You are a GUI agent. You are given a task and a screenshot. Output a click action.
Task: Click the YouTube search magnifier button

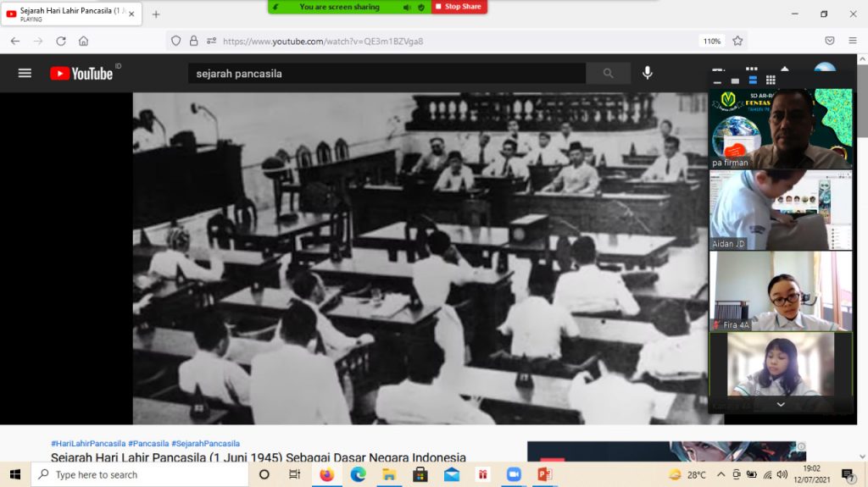[x=608, y=74]
